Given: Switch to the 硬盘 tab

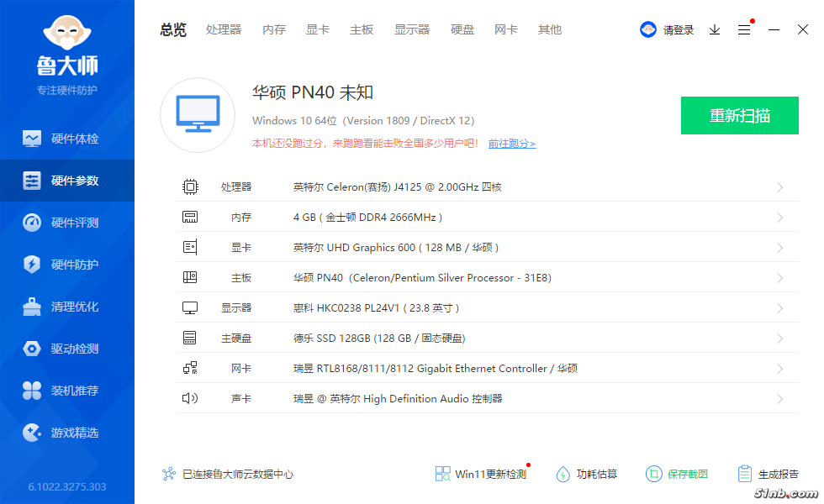Looking at the screenshot, I should [x=462, y=29].
